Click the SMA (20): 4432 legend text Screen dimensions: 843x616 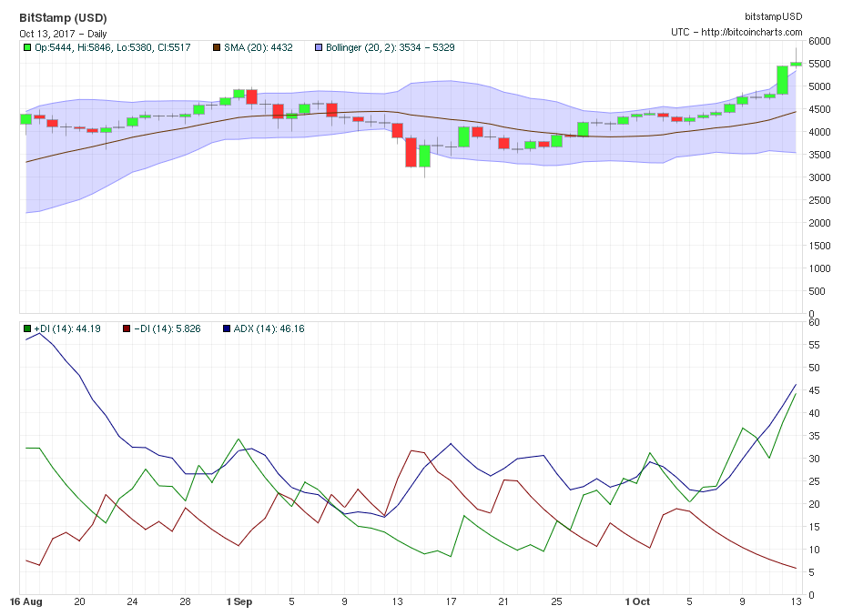tap(259, 47)
